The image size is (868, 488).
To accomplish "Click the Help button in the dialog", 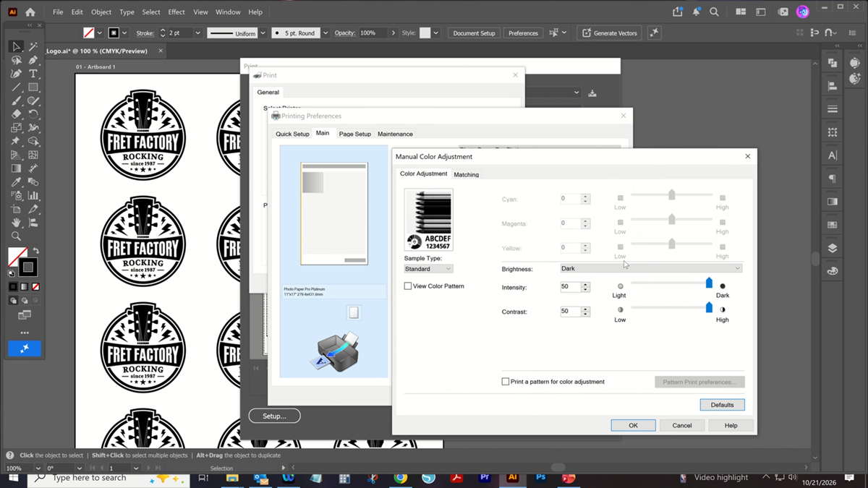I will click(x=731, y=425).
